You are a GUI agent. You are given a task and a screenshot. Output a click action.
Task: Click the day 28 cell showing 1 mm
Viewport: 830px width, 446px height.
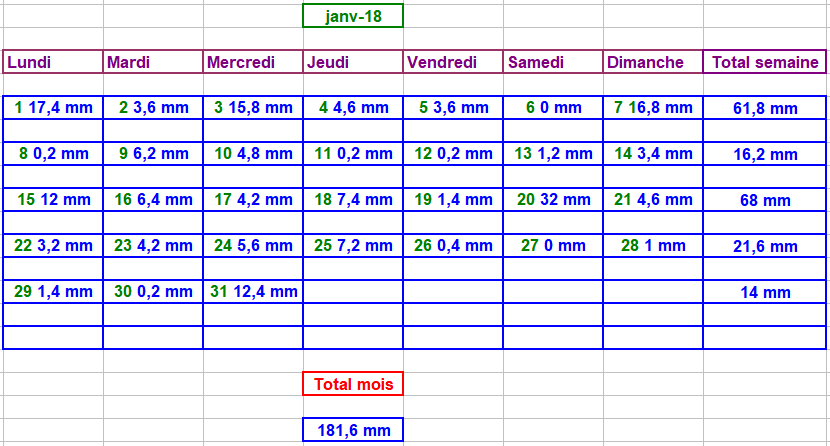653,246
